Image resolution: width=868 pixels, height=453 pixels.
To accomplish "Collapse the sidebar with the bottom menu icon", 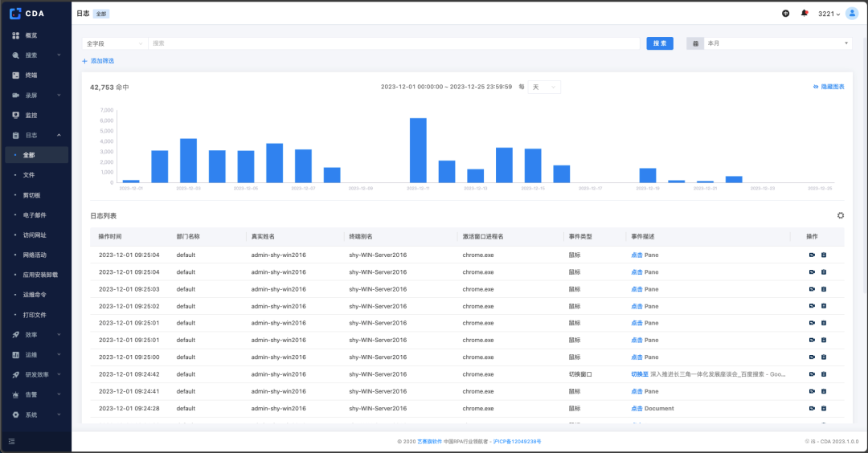I will 11,441.
